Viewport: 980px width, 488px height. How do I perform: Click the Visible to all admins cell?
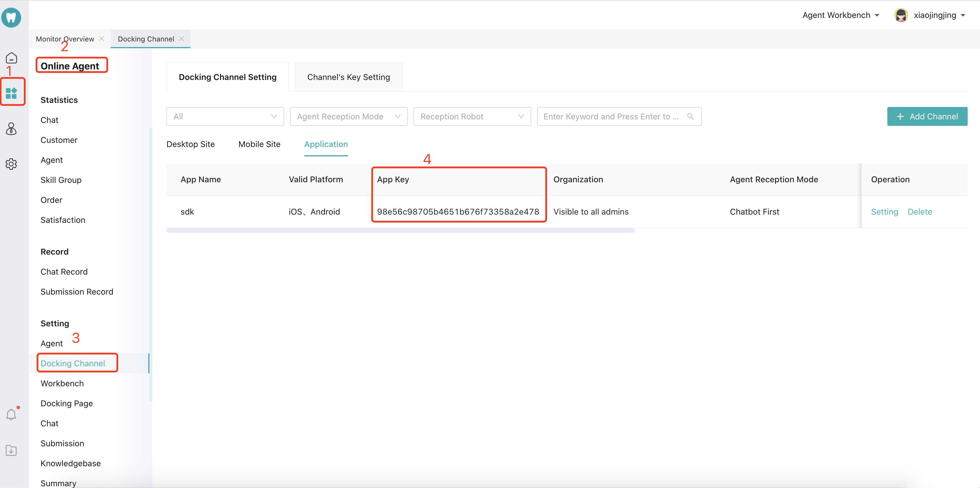click(591, 212)
